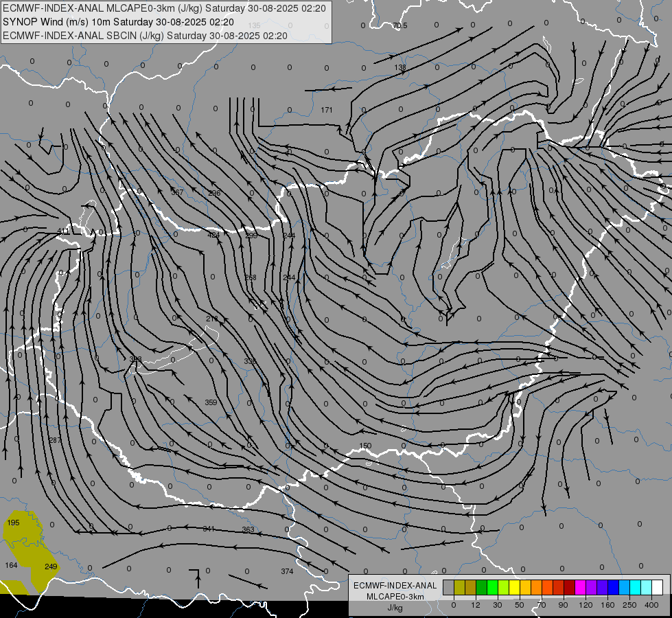This screenshot has width=672, height=618.
Task: Click the legend tick label 12
Action: 476,605
